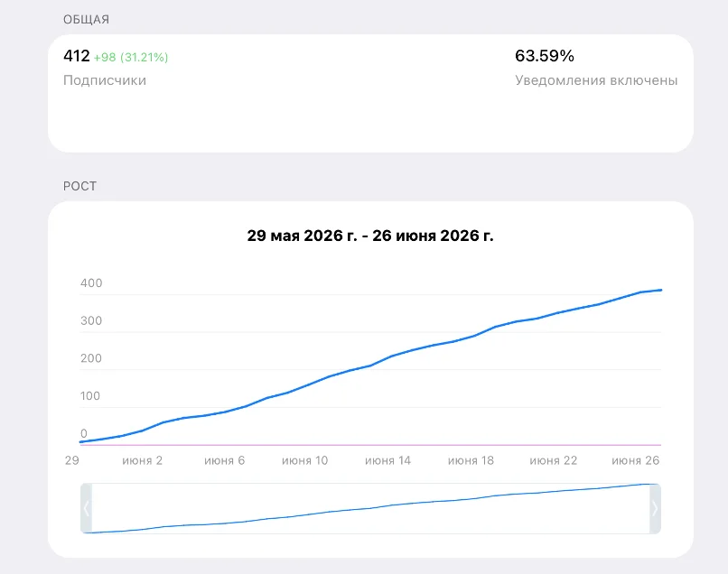This screenshot has height=574, width=728.
Task: Click the range selector preview window
Action: click(370, 509)
